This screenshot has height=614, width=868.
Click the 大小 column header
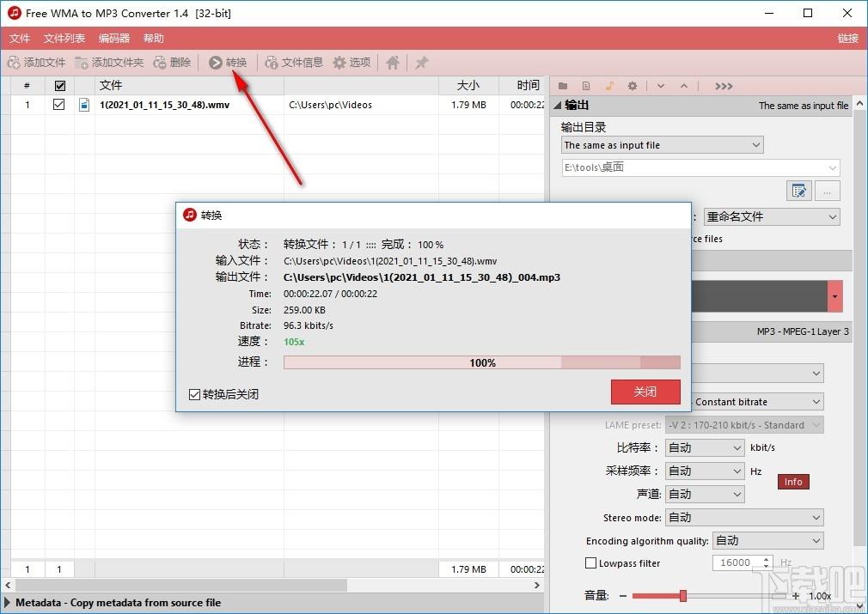click(468, 86)
